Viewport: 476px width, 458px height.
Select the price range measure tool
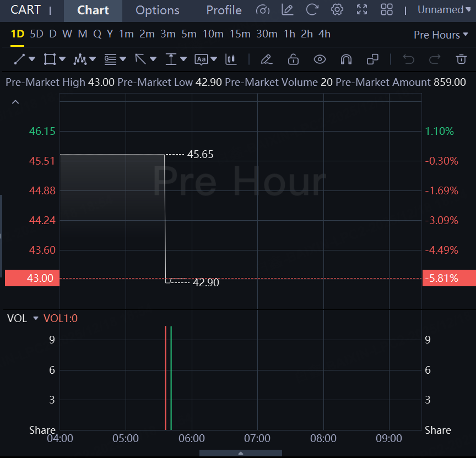coord(171,59)
